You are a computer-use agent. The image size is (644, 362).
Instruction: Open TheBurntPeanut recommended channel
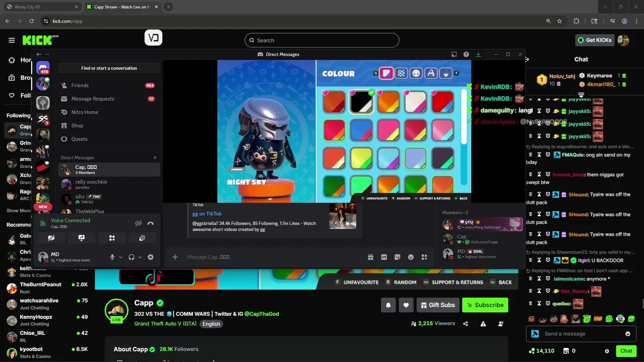[x=47, y=288]
